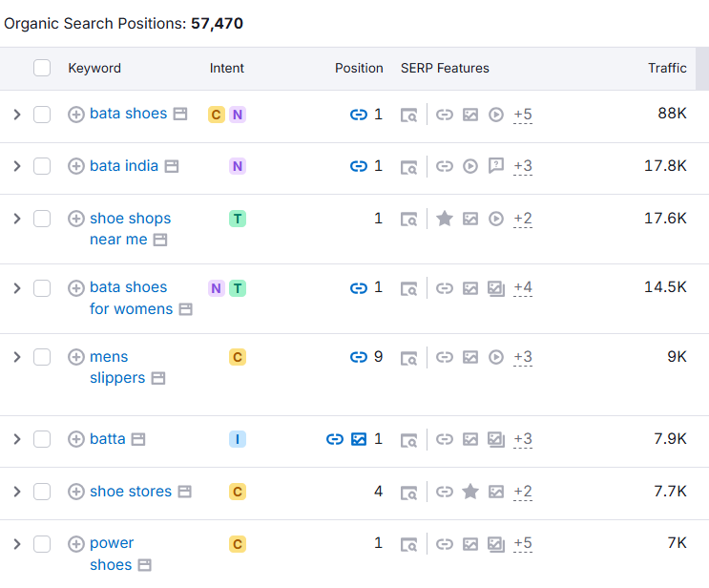
Task: View SERP page icon in 'bata shoes' features
Action: 408,115
